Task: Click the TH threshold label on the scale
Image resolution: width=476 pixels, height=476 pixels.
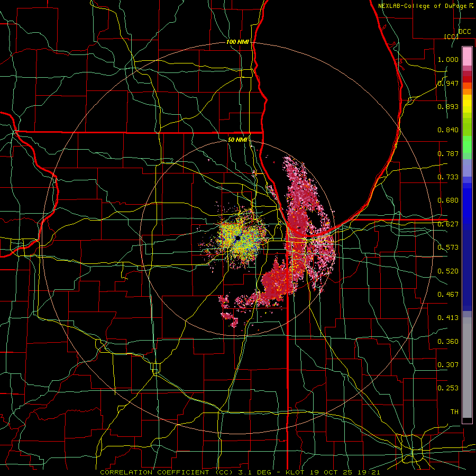Action: [454, 412]
